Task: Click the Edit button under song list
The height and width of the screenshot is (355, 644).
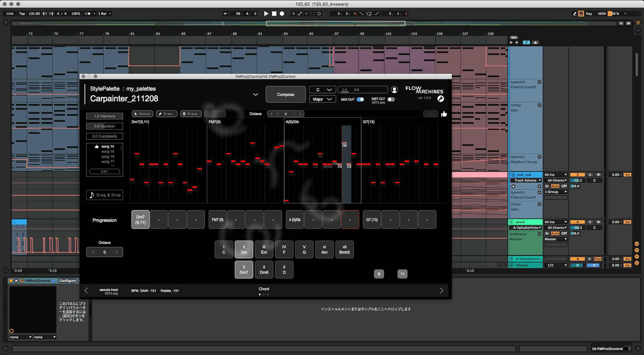Action: (x=105, y=171)
